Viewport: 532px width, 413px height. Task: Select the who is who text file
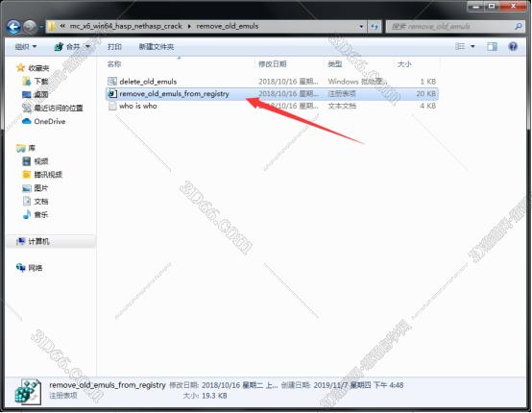tap(137, 106)
